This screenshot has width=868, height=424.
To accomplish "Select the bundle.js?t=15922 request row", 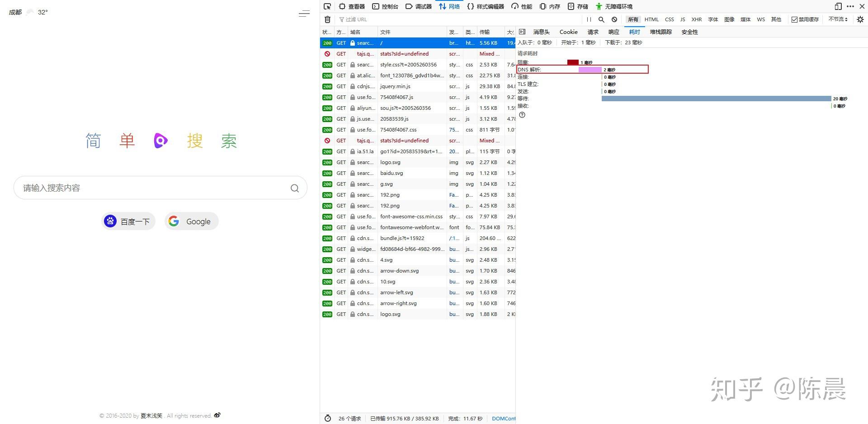I will click(418, 238).
